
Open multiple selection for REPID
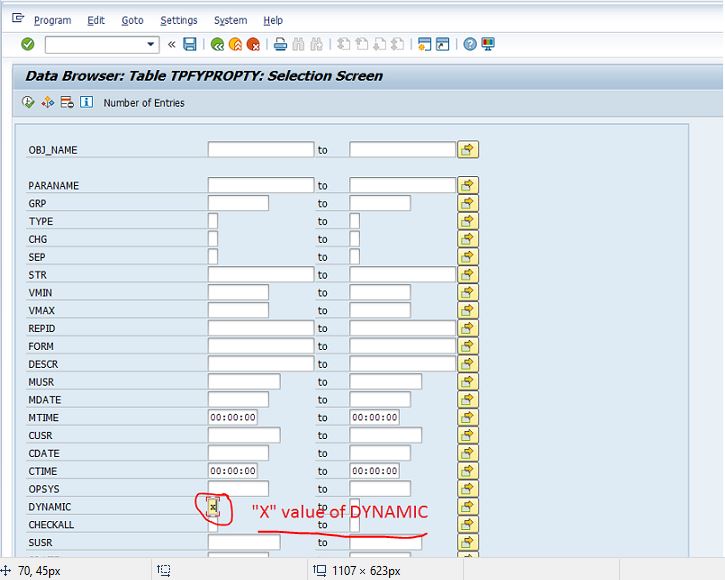click(x=467, y=328)
